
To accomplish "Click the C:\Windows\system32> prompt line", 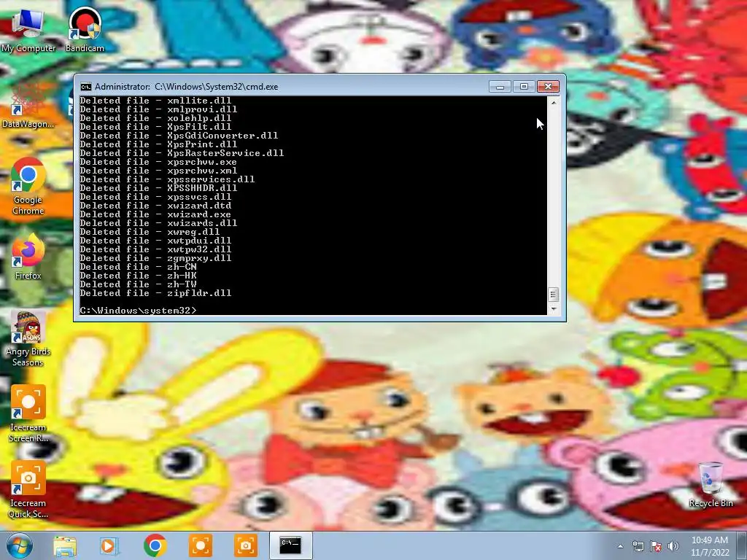I will click(138, 311).
